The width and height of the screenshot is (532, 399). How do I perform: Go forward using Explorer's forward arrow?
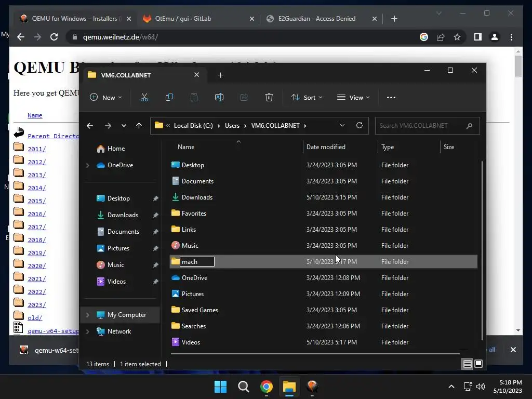[108, 126]
